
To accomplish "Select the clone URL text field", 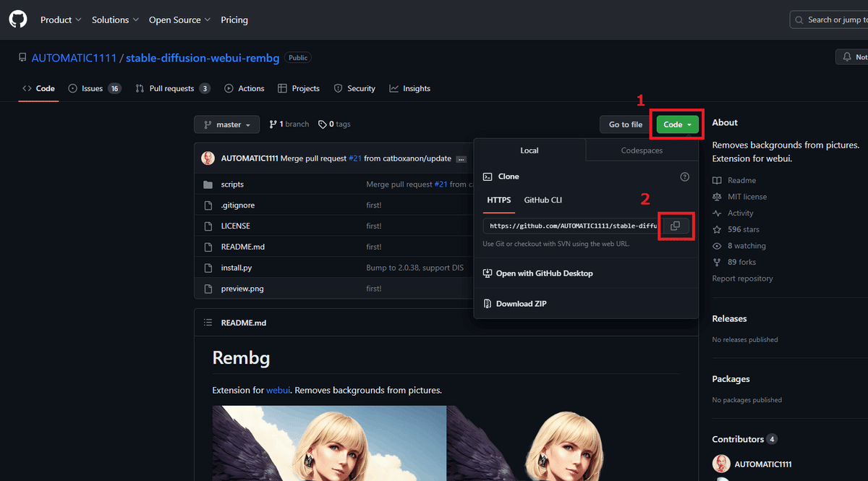I will [x=571, y=226].
